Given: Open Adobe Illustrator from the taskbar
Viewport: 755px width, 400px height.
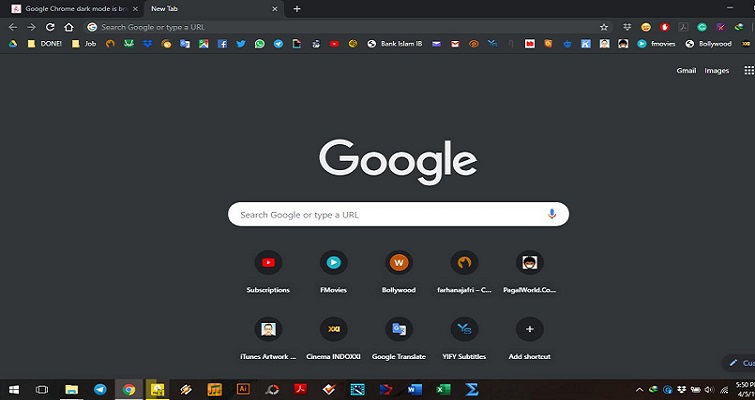Looking at the screenshot, I should (x=243, y=389).
